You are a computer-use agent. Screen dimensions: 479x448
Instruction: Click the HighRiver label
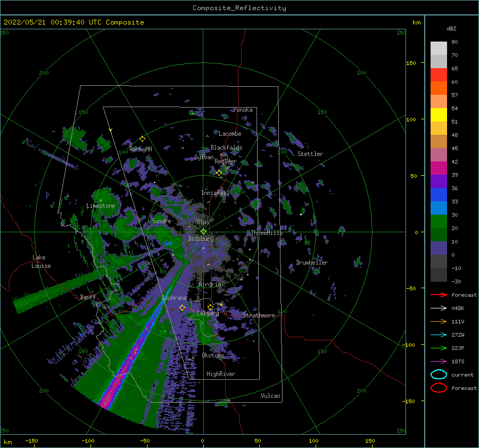221,374
